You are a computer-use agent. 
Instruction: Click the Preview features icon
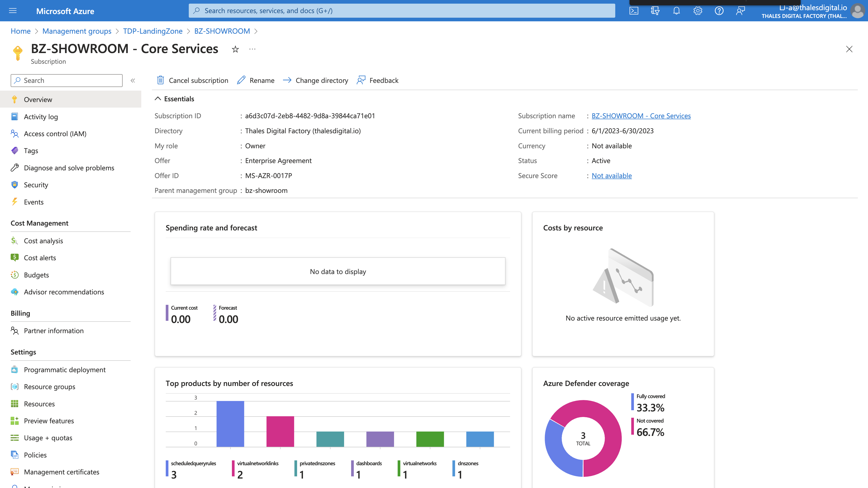pyautogui.click(x=15, y=421)
